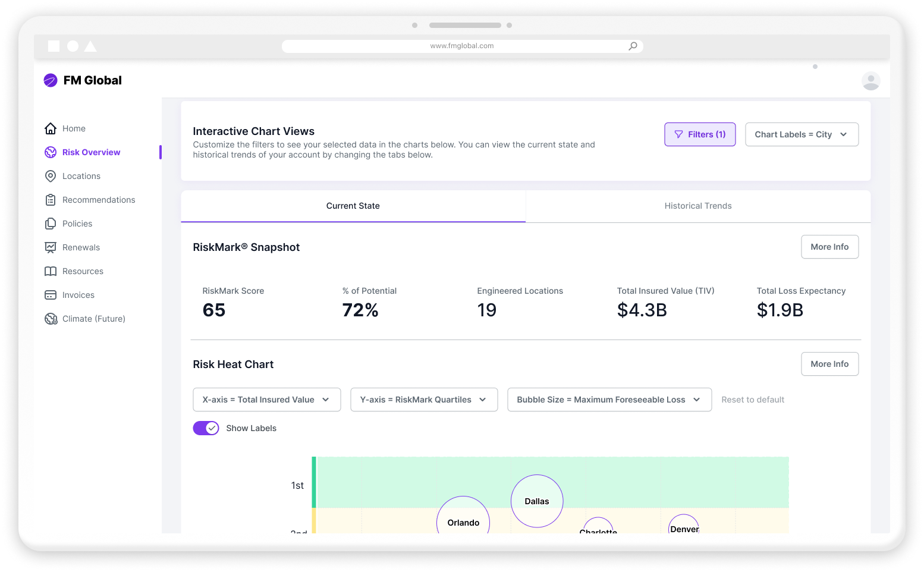
Task: Open Resources in sidebar
Action: 83,271
